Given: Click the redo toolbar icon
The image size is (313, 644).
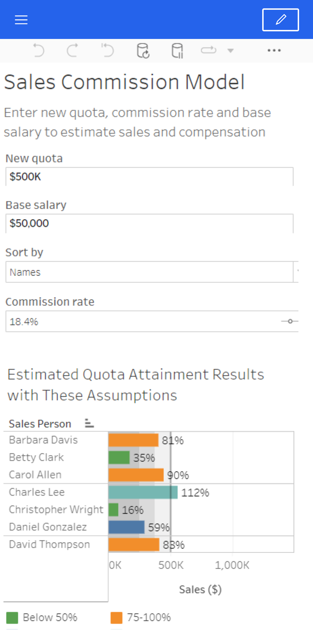Looking at the screenshot, I should 73,50.
